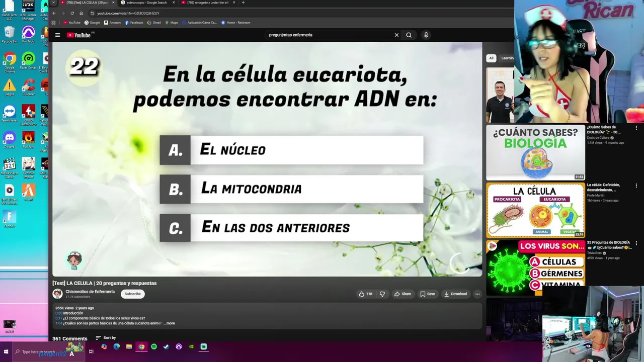Dislike the video with thumbs down
Image resolution: width=644 pixels, height=362 pixels.
tap(382, 294)
